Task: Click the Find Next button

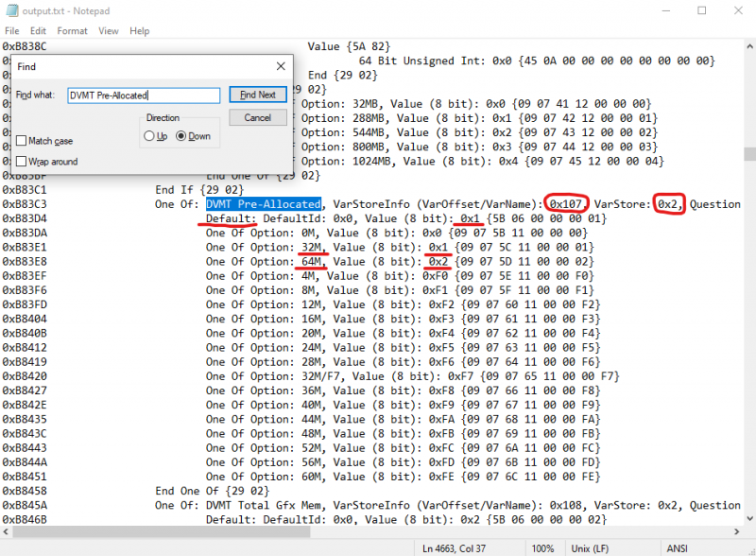Action: (258, 95)
